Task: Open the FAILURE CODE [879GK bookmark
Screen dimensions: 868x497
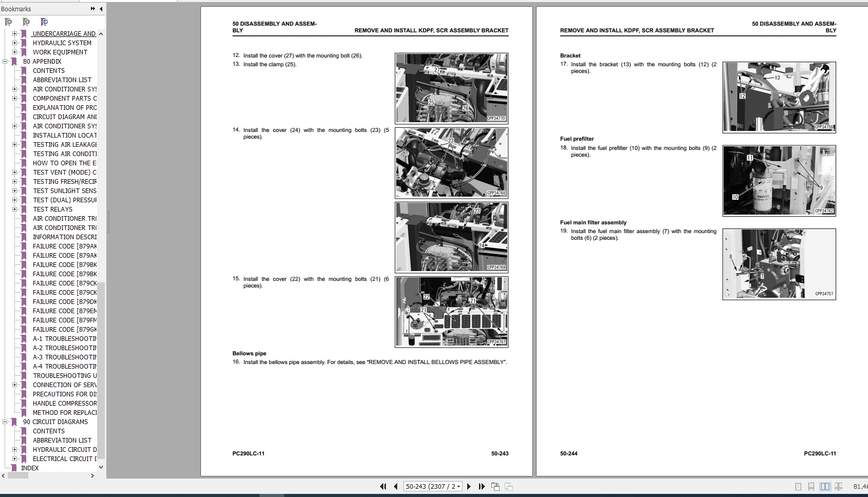Action: [65, 330]
